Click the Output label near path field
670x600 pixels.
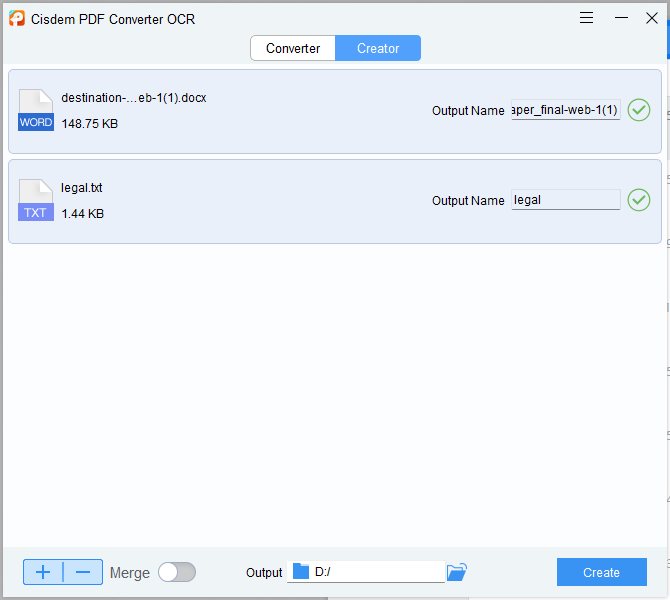coord(264,573)
